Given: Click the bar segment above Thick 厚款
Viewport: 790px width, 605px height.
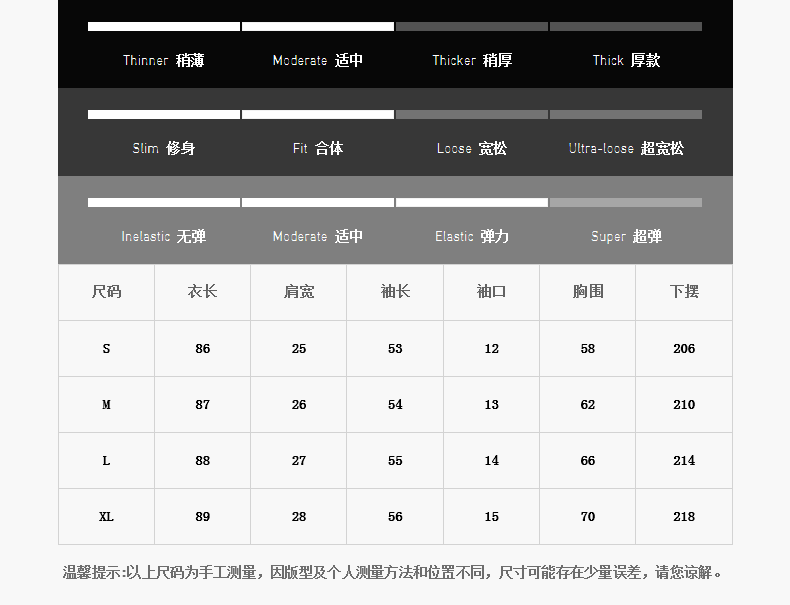Looking at the screenshot, I should (x=626, y=26).
